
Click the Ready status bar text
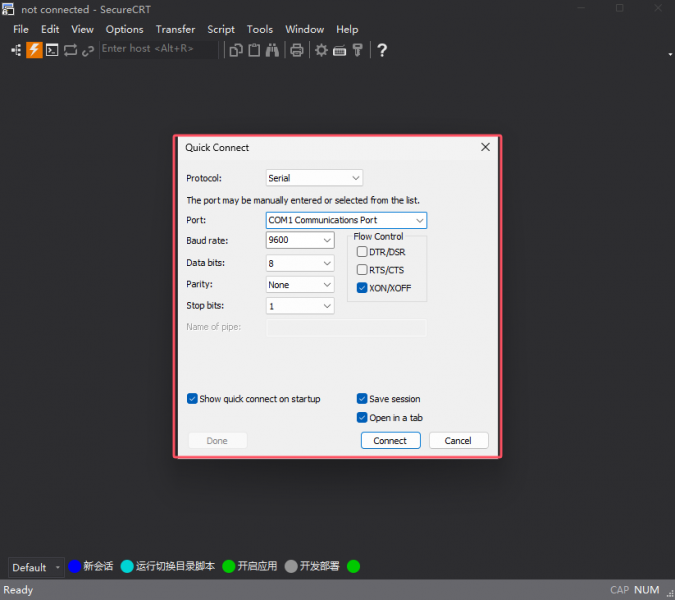18,590
